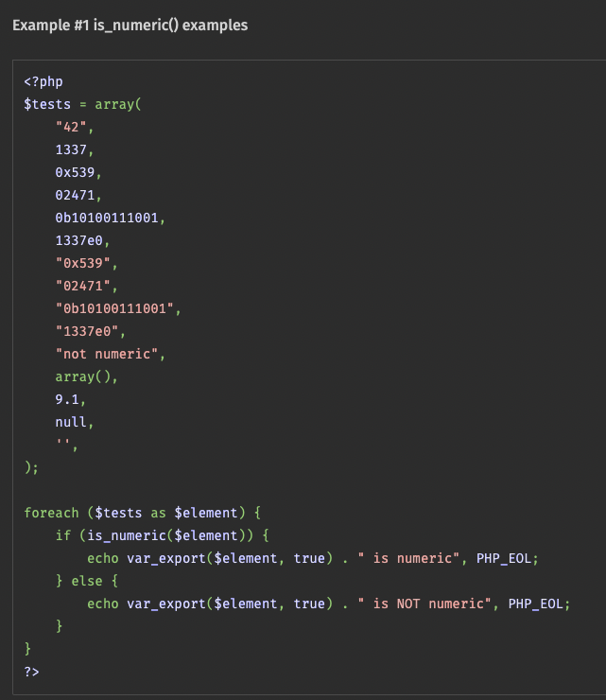
Task: Click the closing ?> tag
Action: coord(32,672)
